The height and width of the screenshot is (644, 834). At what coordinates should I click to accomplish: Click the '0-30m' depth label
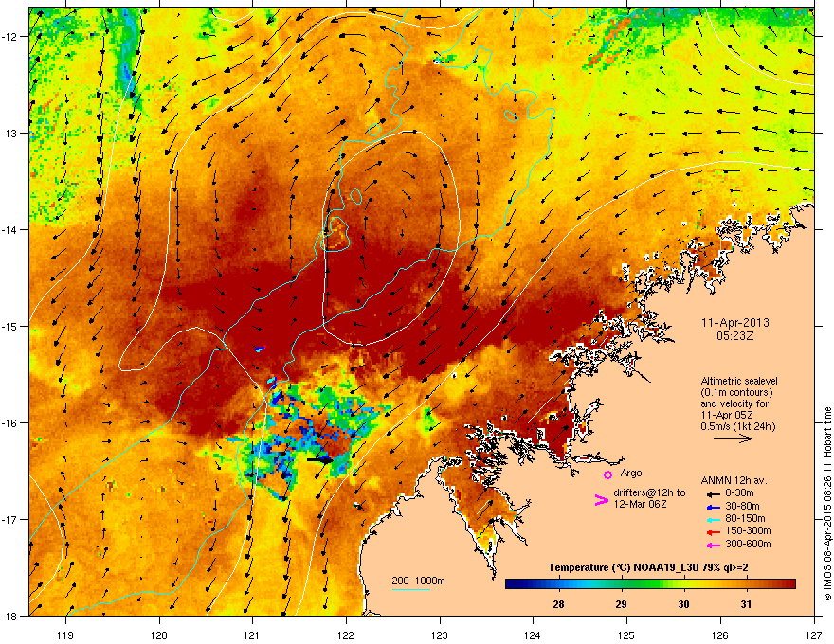coord(739,493)
